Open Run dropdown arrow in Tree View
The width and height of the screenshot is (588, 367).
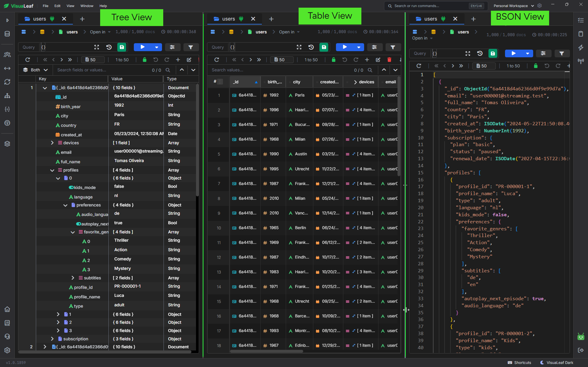pyautogui.click(x=156, y=47)
